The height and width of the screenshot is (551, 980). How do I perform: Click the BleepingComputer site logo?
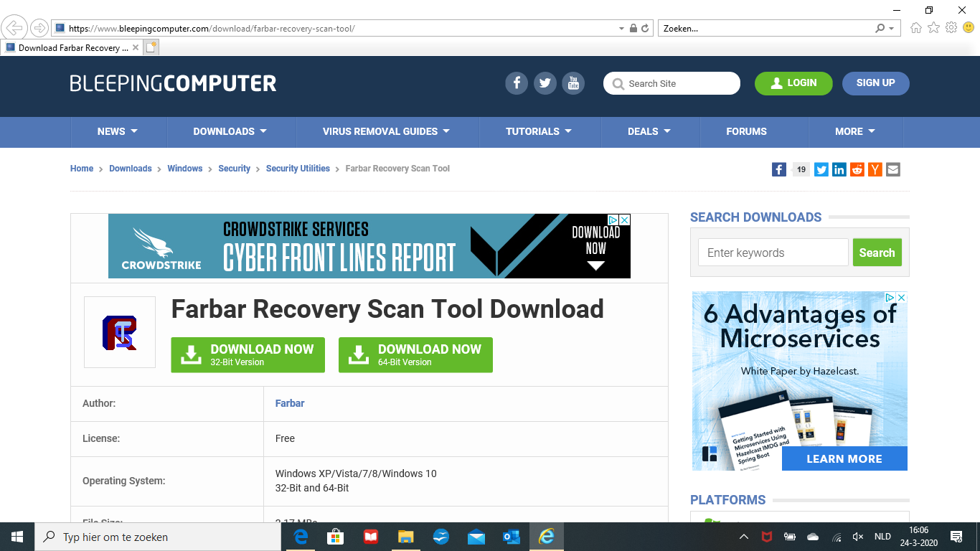tap(173, 83)
